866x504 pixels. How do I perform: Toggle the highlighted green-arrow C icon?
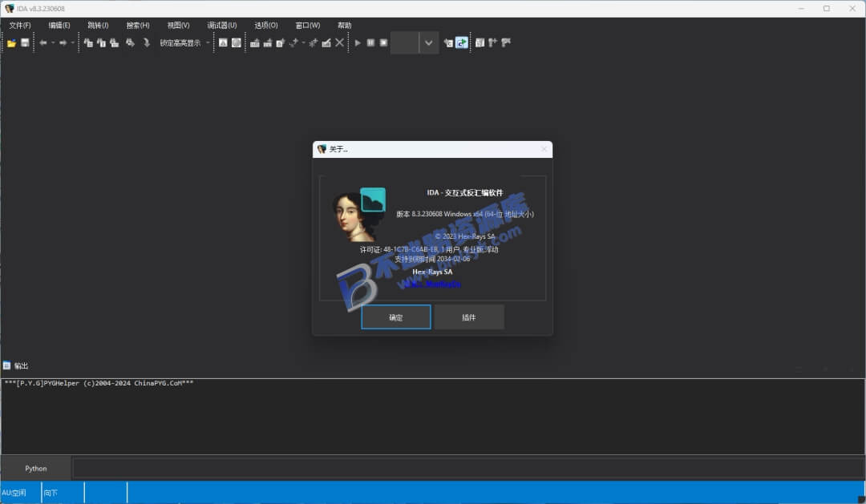(462, 42)
